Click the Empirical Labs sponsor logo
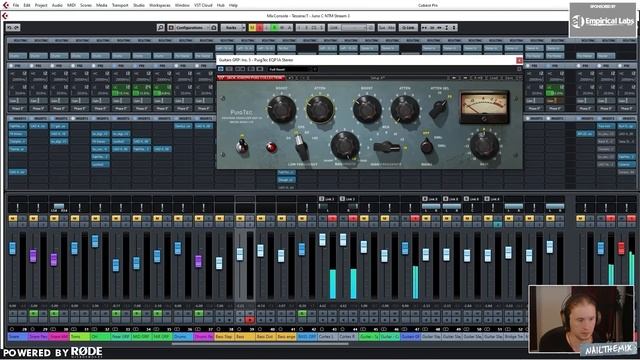The width and height of the screenshot is (640, 360). (x=602, y=20)
